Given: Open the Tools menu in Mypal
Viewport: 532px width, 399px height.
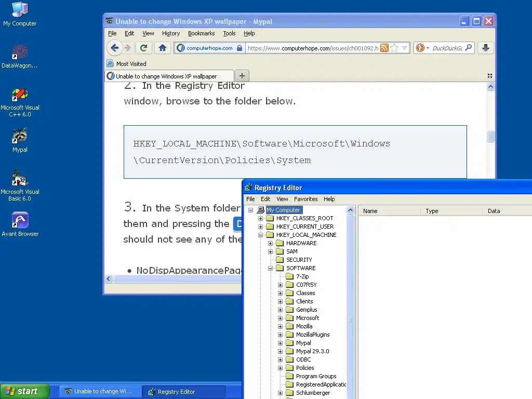Looking at the screenshot, I should click(229, 33).
